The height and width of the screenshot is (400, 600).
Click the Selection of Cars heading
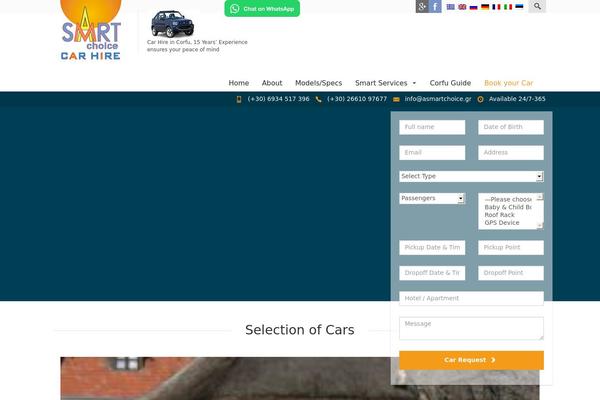(300, 330)
